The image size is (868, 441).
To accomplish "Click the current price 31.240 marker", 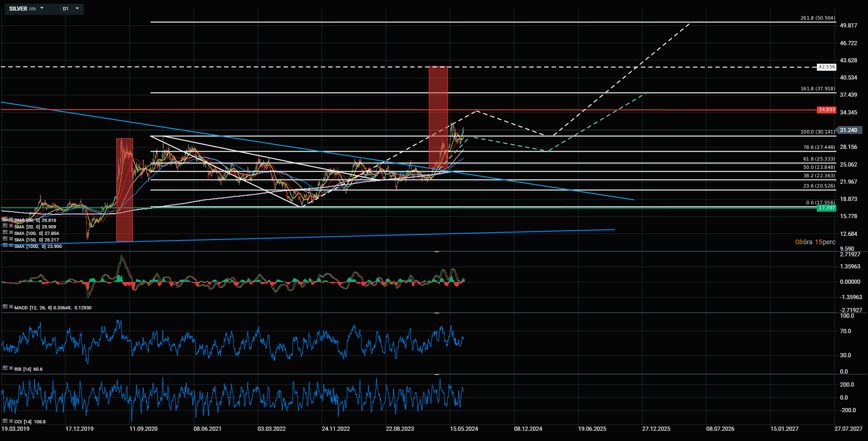I will (x=848, y=130).
